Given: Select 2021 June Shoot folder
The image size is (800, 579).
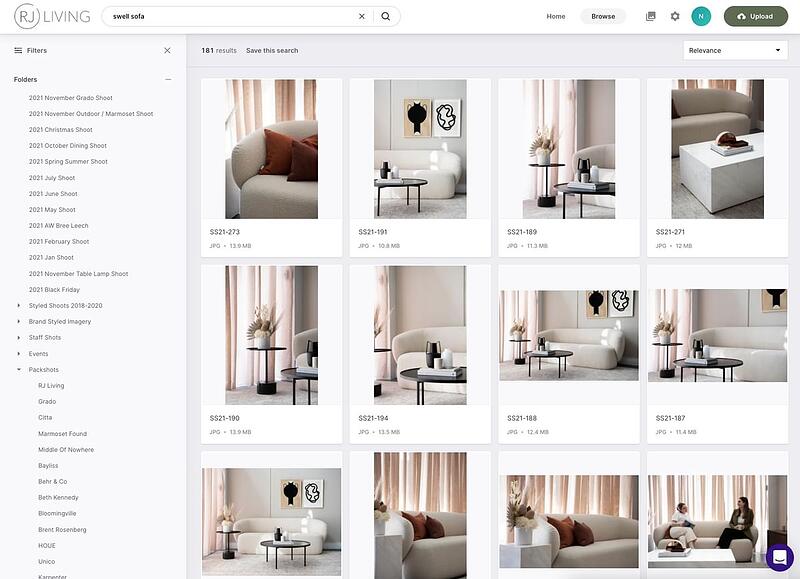Looking at the screenshot, I should (53, 194).
